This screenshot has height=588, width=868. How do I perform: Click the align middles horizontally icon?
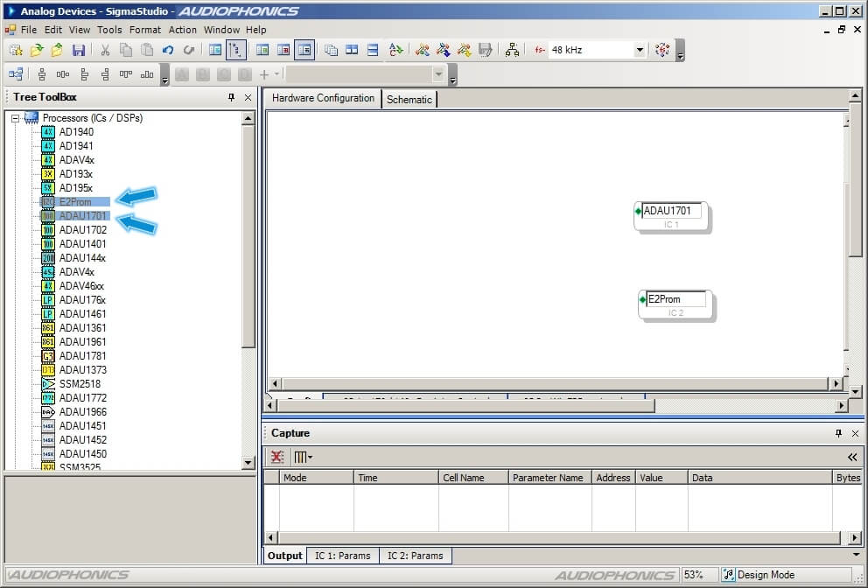(x=62, y=74)
